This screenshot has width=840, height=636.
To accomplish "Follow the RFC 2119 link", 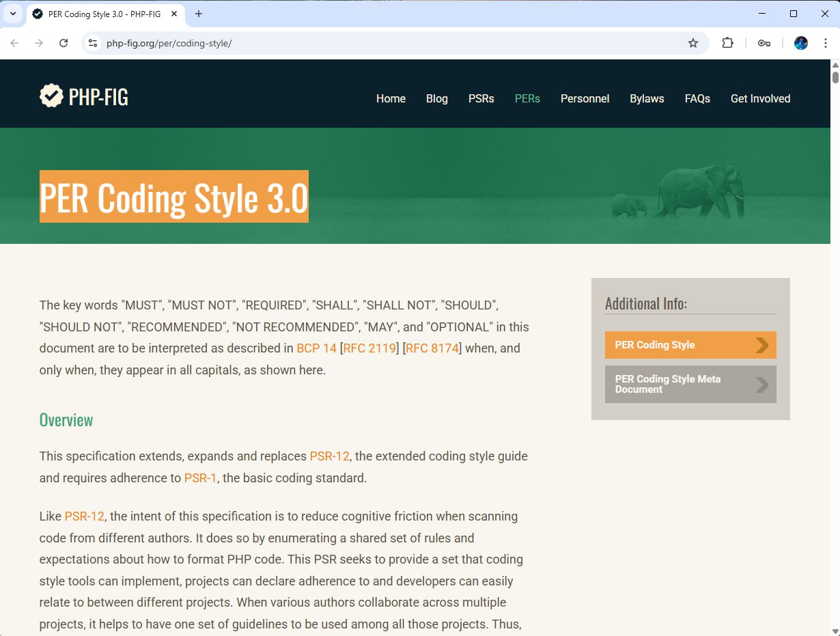I will (370, 348).
